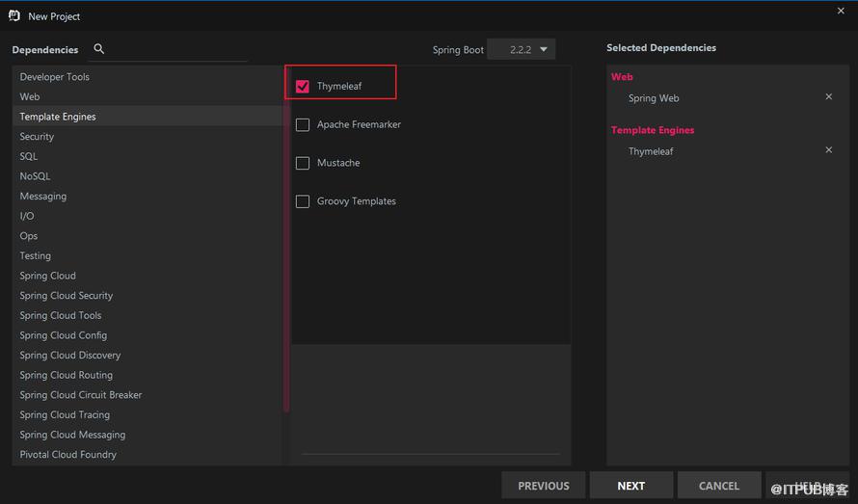
Task: Click the PREVIOUS button
Action: (x=544, y=486)
